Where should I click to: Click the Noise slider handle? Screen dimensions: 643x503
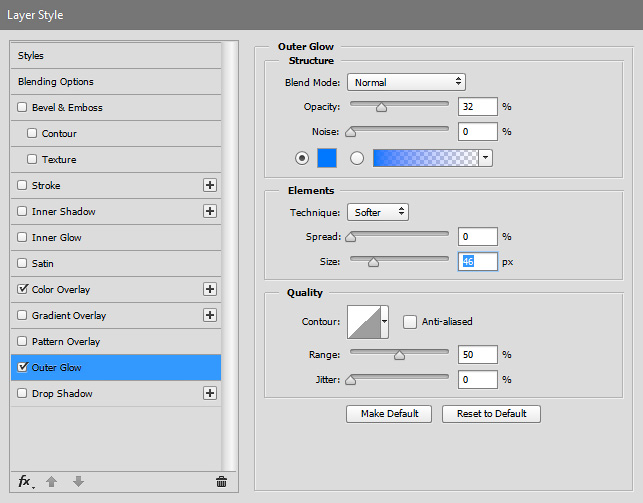pos(351,132)
